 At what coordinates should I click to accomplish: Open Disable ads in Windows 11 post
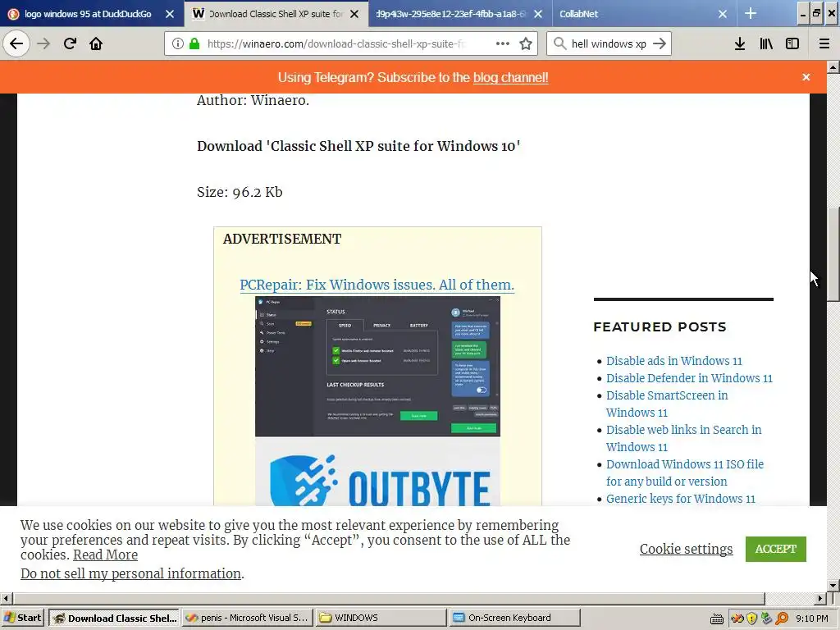674,361
